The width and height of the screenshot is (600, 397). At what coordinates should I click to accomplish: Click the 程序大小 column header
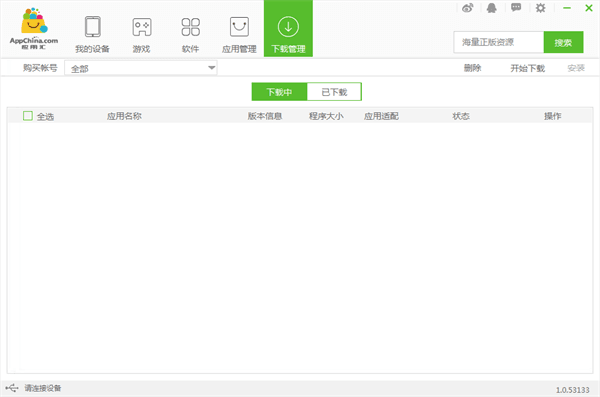326,116
